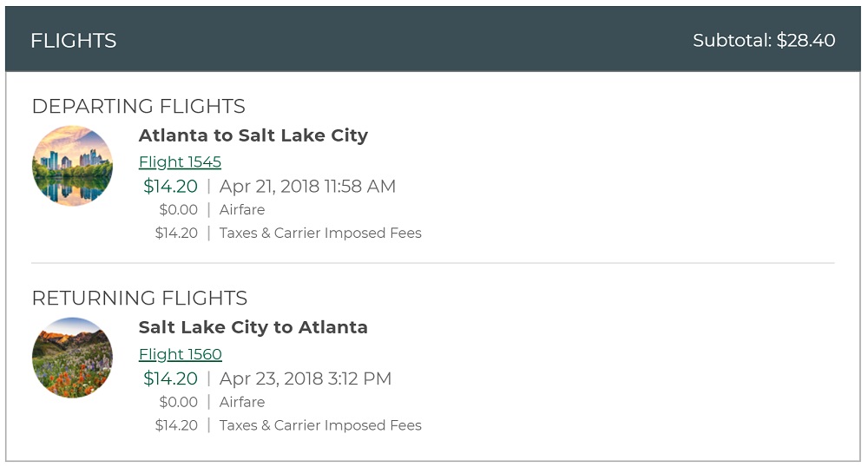Click the FLIGHTS header title
This screenshot has width=868, height=467.
click(x=73, y=41)
